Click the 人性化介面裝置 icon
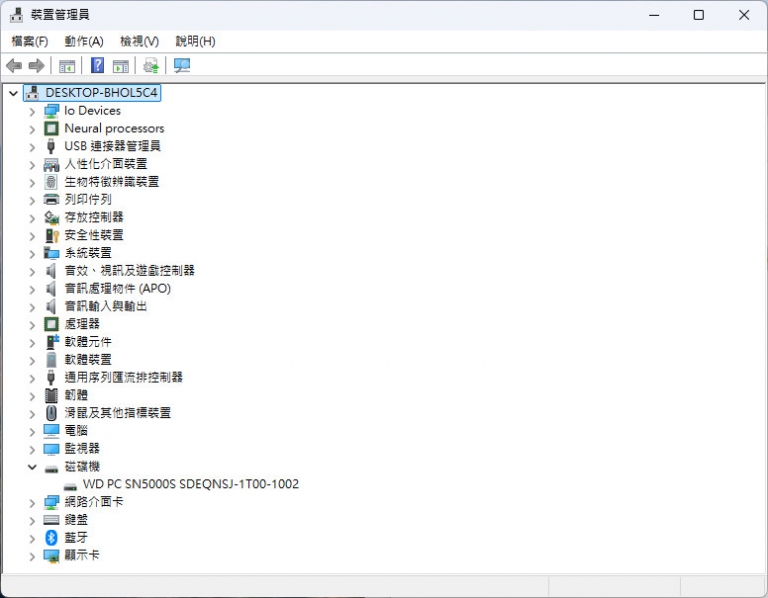The width and height of the screenshot is (768, 598). pos(51,164)
